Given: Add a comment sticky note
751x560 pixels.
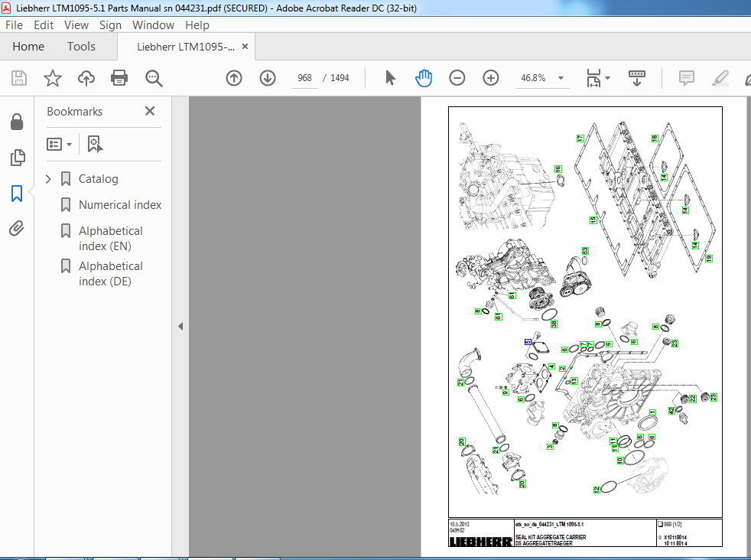Looking at the screenshot, I should tap(686, 77).
